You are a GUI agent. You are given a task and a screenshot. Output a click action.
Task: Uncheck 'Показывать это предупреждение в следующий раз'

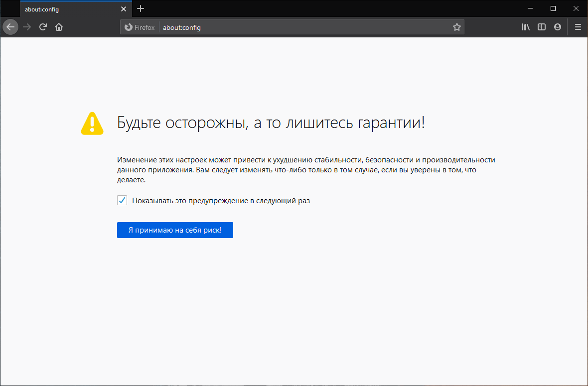(x=122, y=200)
